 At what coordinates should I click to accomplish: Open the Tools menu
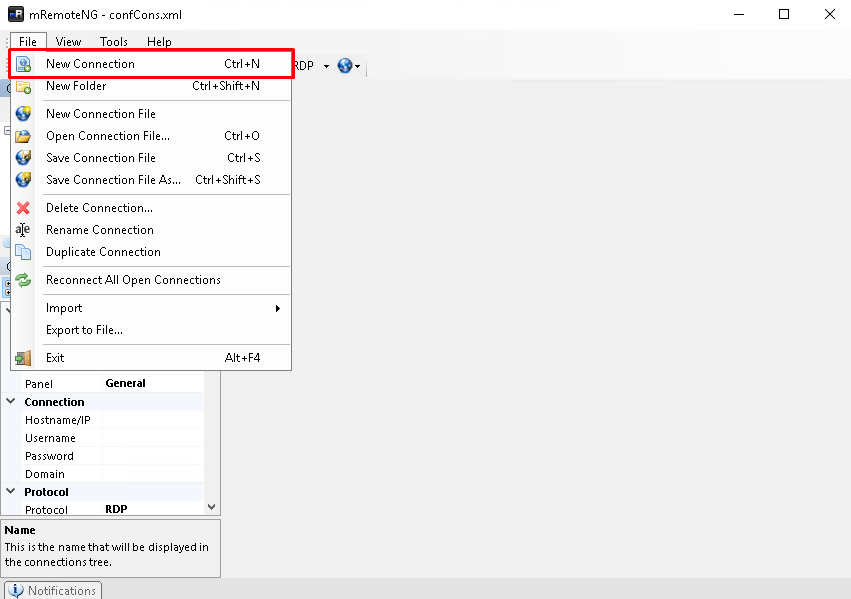[113, 41]
